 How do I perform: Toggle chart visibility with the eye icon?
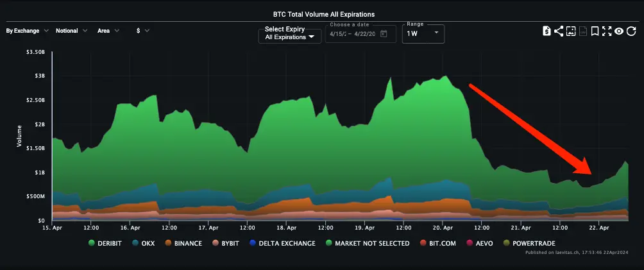coord(619,31)
